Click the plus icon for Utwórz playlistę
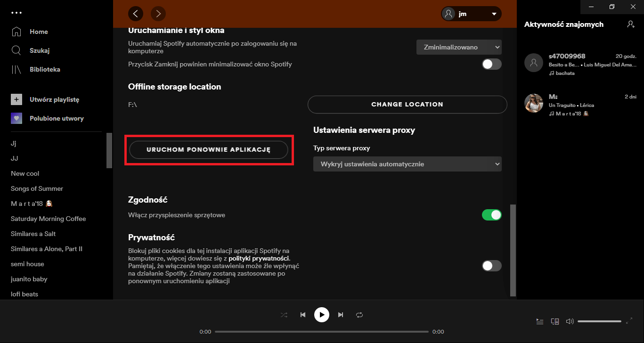 (x=16, y=99)
